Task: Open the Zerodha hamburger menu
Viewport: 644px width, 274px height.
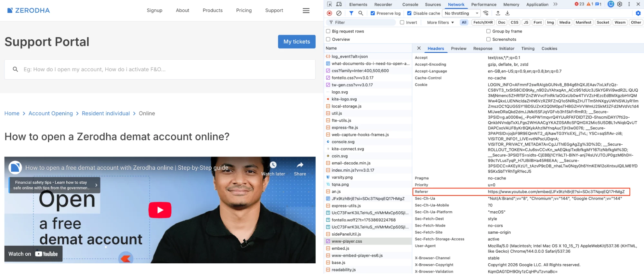Action: (306, 11)
